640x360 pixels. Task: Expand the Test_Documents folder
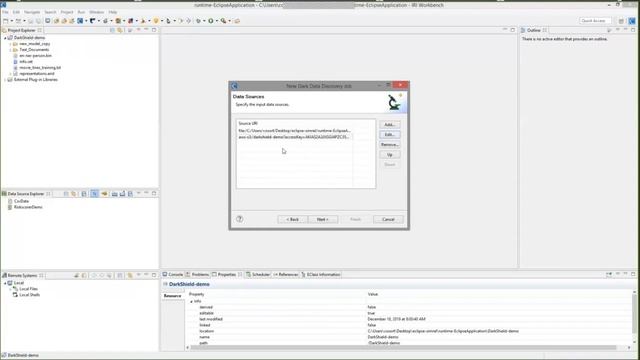[x=11, y=50]
